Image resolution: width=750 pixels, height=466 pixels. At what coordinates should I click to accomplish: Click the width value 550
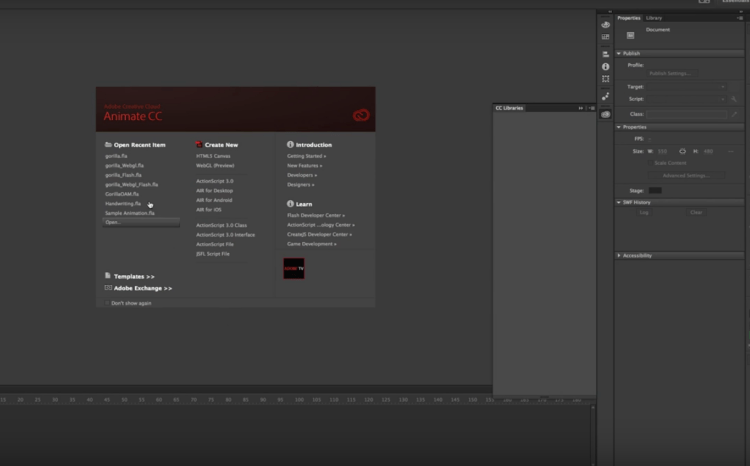(662, 151)
